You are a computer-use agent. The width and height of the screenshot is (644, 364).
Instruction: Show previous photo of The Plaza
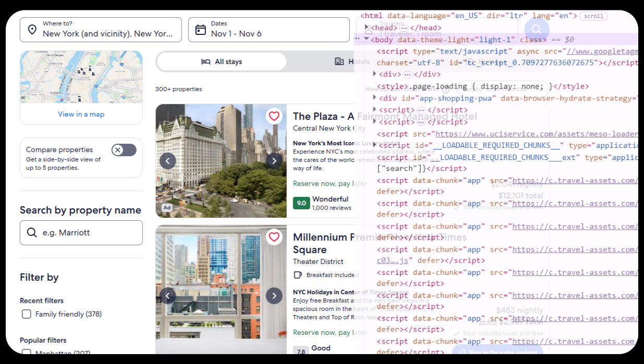167,161
